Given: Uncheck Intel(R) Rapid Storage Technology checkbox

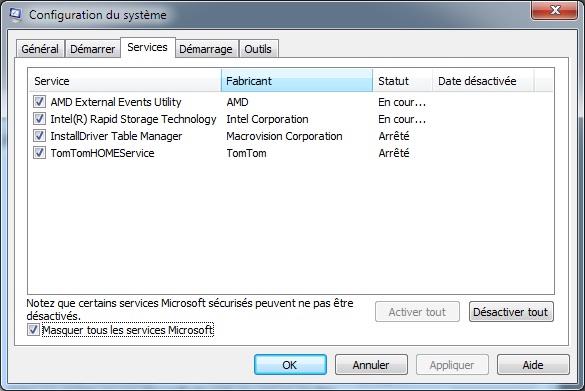Looking at the screenshot, I should click(40, 119).
